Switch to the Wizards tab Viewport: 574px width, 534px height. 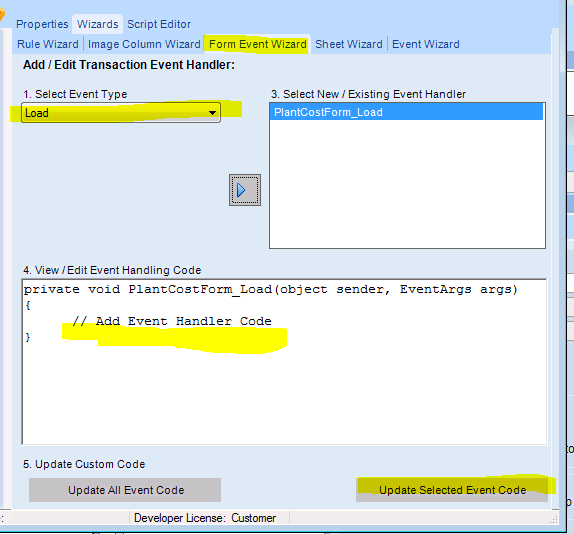click(97, 24)
